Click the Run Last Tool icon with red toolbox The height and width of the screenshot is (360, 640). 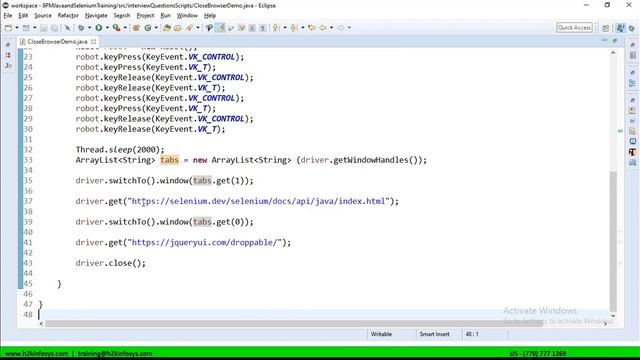(x=117, y=28)
